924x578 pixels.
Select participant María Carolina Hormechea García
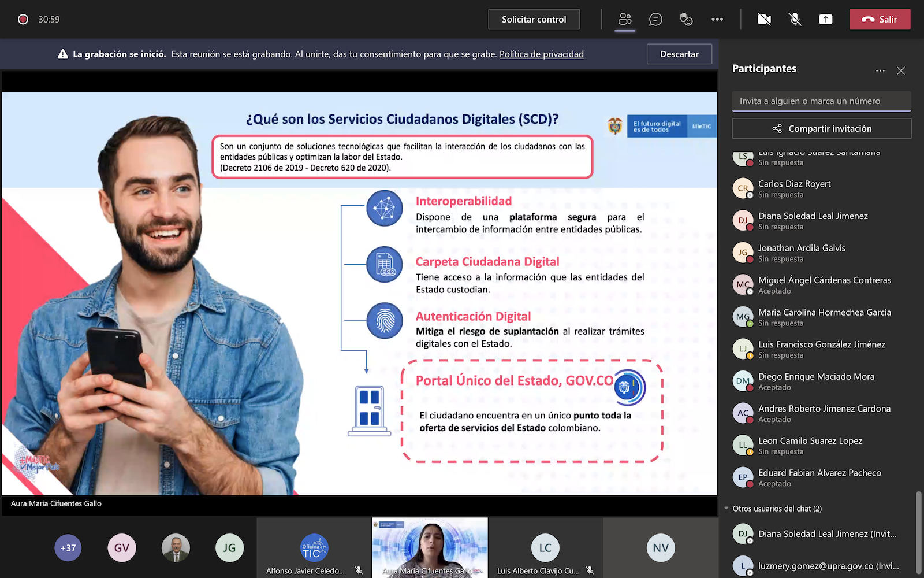[x=821, y=317]
